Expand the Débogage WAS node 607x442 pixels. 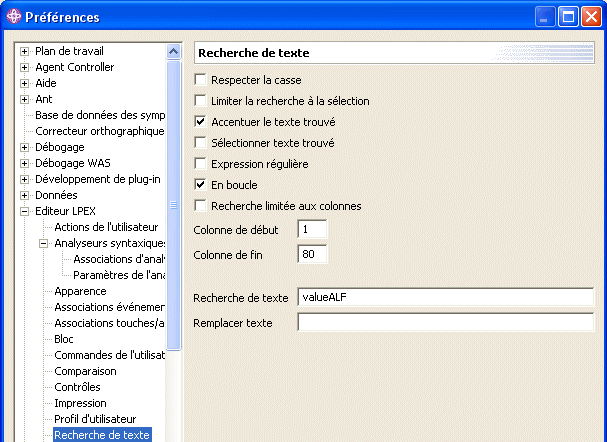coord(24,163)
